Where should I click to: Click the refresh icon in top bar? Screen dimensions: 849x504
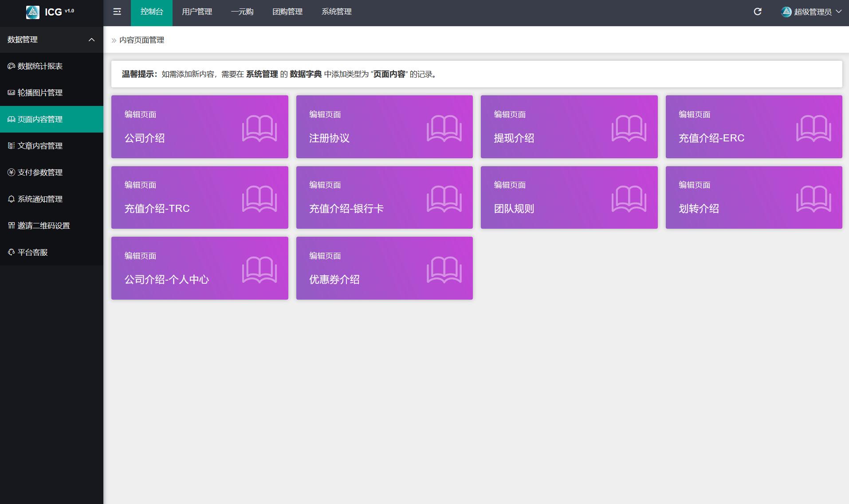(758, 12)
